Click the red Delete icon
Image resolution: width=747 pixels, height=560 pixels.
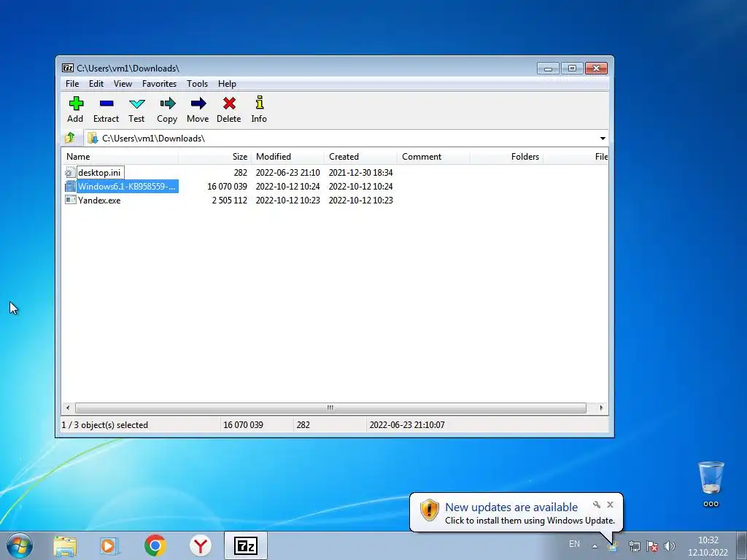(x=229, y=104)
